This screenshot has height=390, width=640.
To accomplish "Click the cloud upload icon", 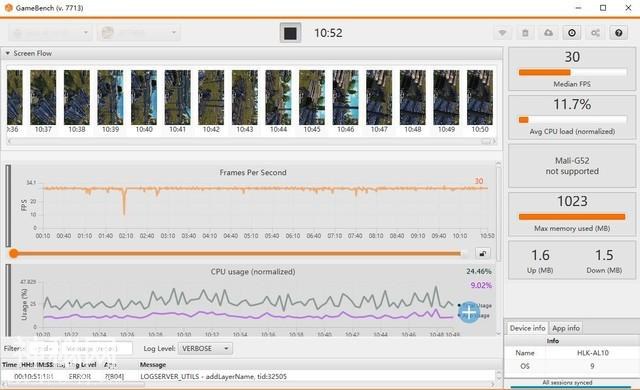I will tap(548, 33).
